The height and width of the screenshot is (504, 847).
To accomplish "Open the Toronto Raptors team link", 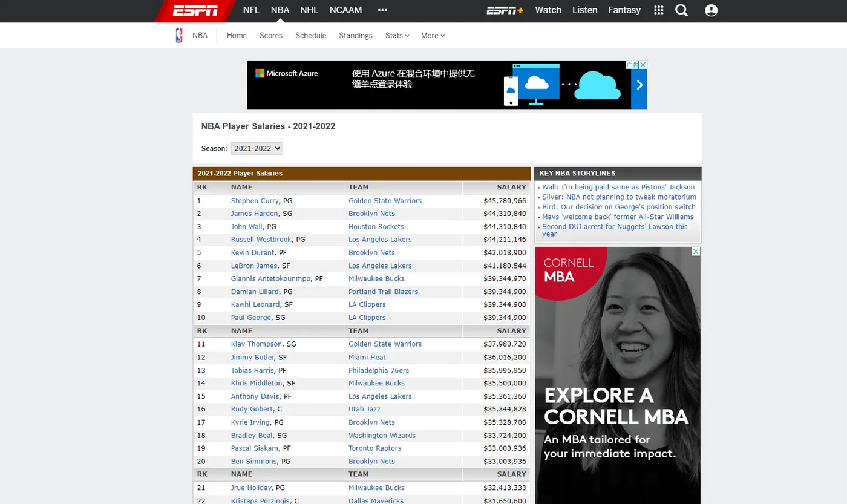I will [375, 448].
